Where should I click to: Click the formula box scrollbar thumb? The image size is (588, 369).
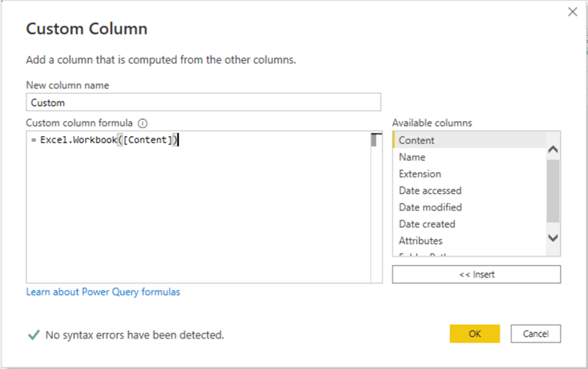376,141
